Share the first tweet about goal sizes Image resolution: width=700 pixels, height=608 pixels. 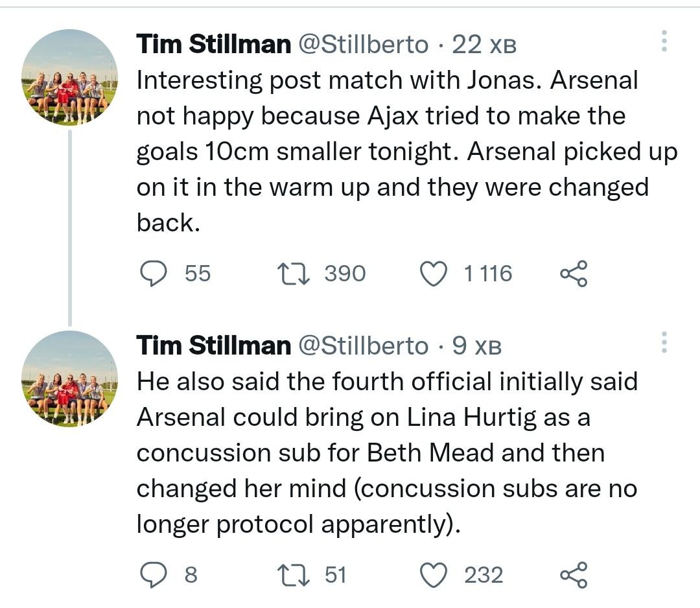(574, 274)
